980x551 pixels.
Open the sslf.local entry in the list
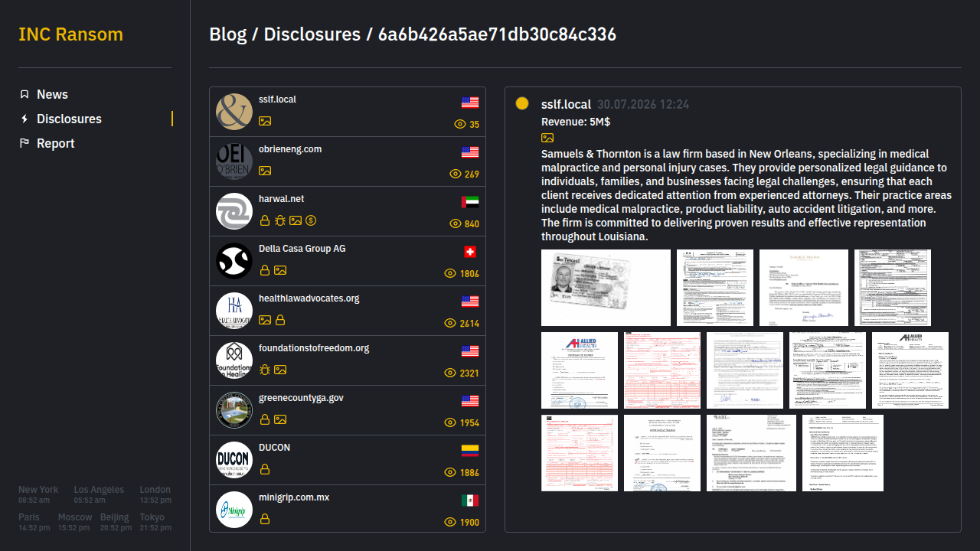[x=348, y=112]
